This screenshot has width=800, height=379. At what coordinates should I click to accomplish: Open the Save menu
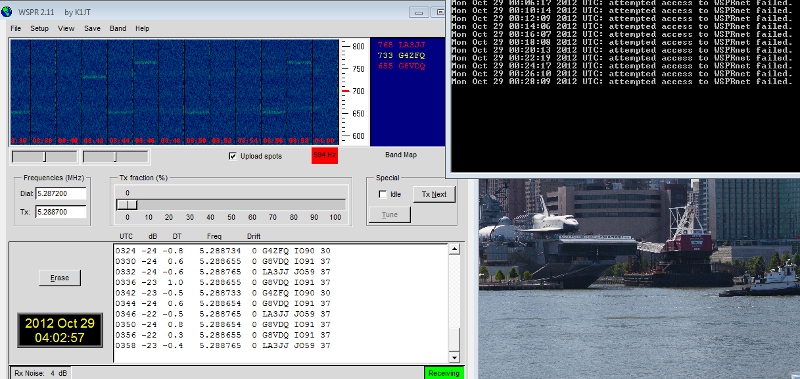pos(92,29)
